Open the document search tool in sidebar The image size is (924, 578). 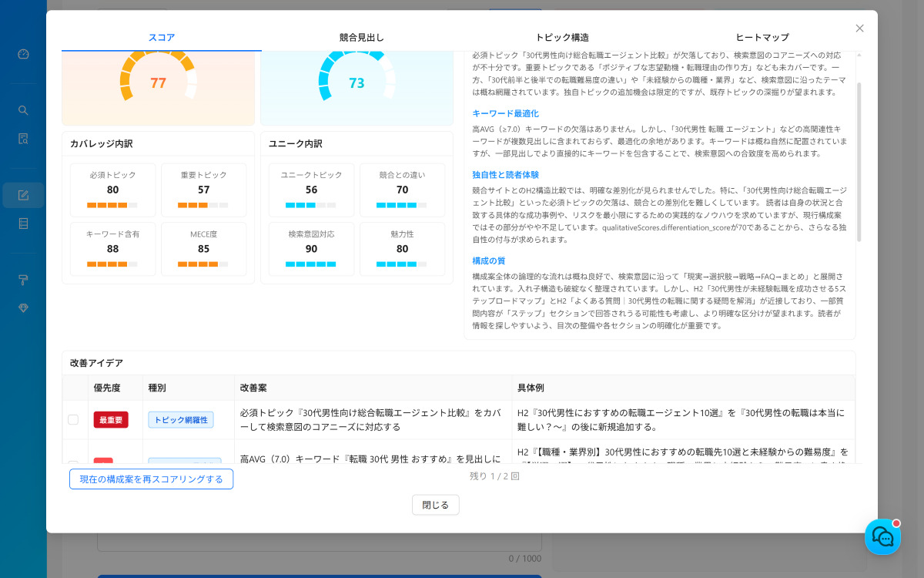pyautogui.click(x=23, y=139)
